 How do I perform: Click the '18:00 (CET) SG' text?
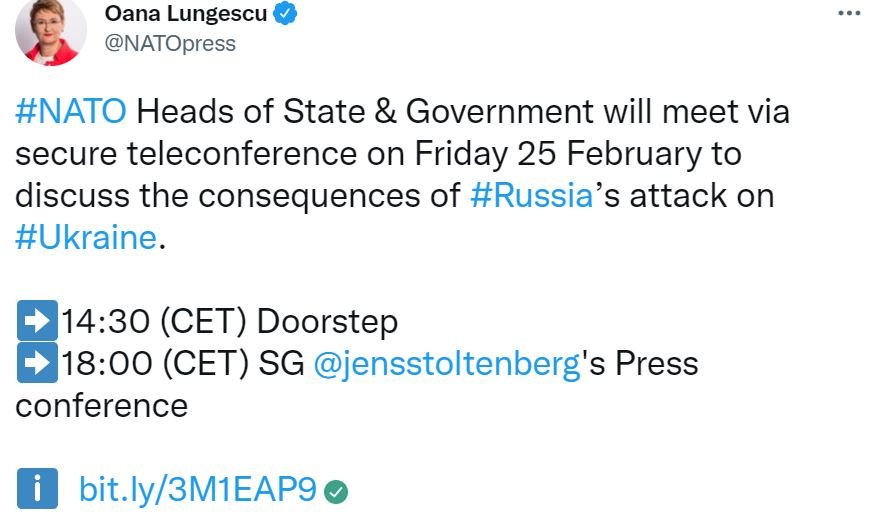(182, 364)
